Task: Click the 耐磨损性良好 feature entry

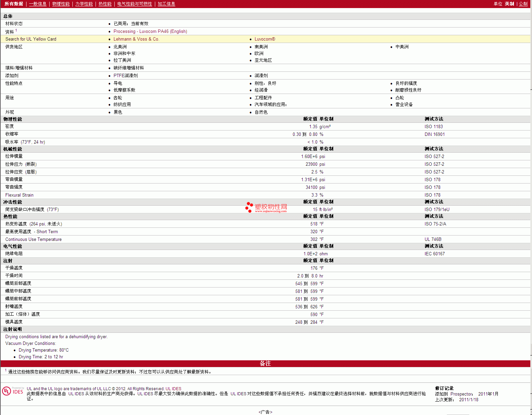Action: tap(408, 90)
